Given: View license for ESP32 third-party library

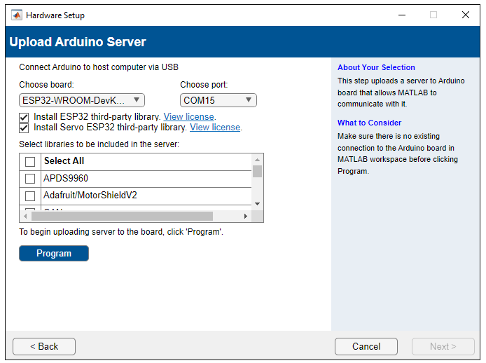Looking at the screenshot, I should tap(189, 117).
